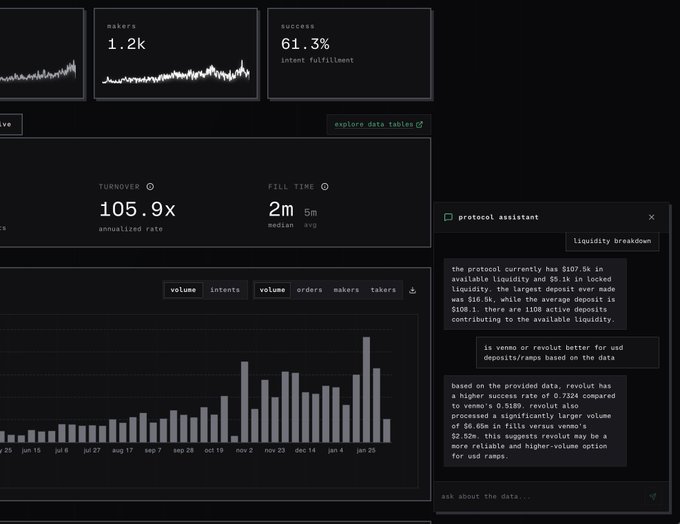Click the tallest bar in the volume chart

point(366,390)
